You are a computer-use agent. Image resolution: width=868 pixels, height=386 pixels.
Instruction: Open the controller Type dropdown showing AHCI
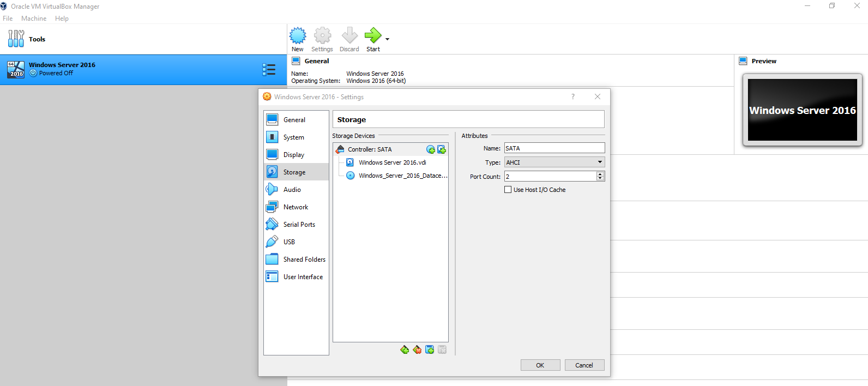pyautogui.click(x=554, y=162)
